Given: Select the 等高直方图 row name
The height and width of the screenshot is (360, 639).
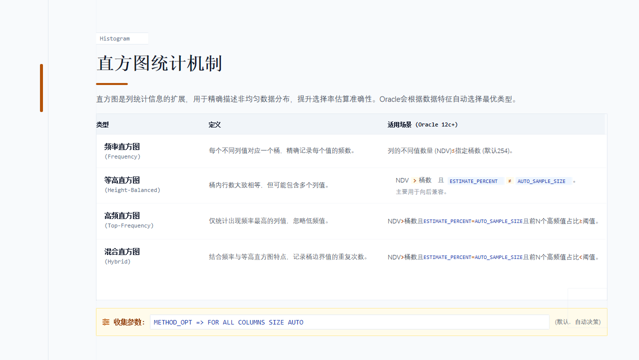Looking at the screenshot, I should (122, 180).
